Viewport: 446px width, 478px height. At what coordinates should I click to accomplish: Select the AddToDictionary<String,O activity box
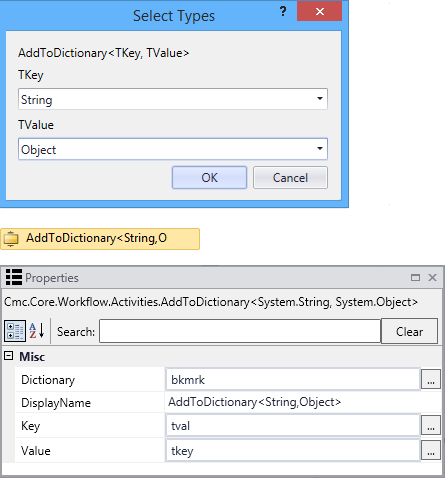(x=100, y=239)
